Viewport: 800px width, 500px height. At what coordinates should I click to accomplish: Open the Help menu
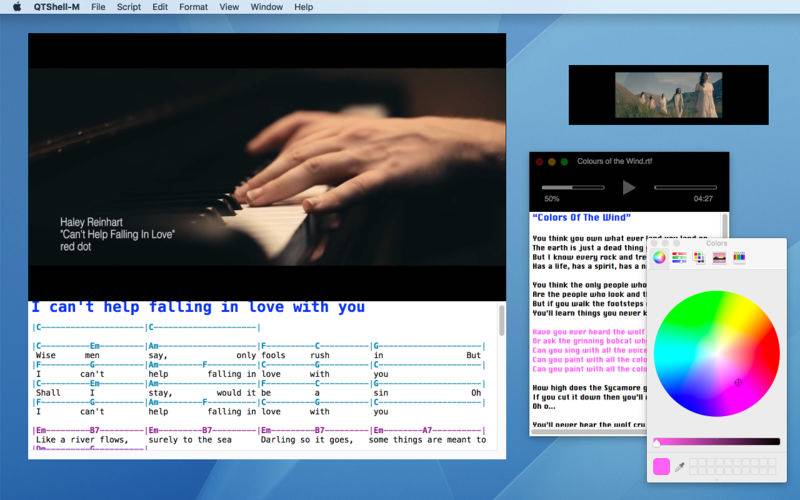tap(304, 7)
